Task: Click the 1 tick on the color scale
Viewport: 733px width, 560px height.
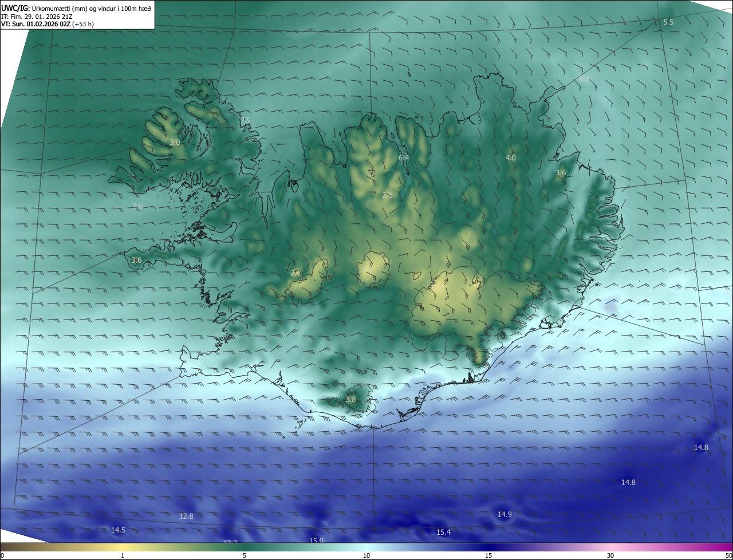Action: point(123,556)
